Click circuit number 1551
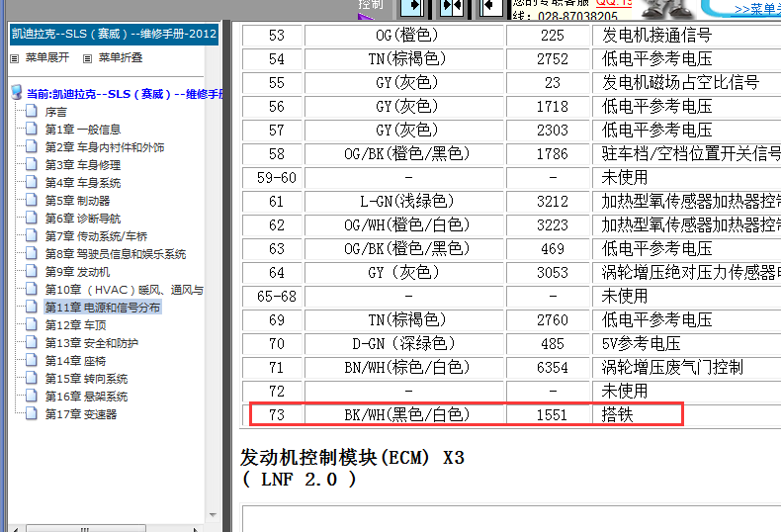The image size is (781, 532). pyautogui.click(x=551, y=414)
